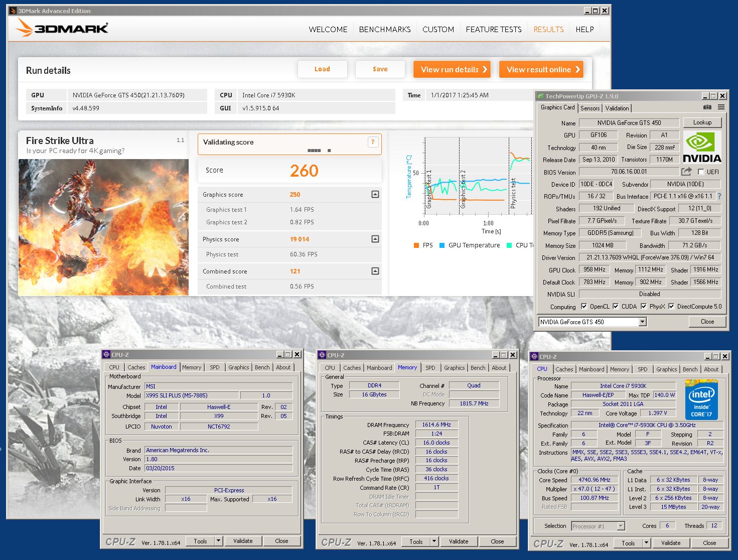Image resolution: width=738 pixels, height=560 pixels.
Task: Collapse the Physics score section
Action: pos(375,239)
